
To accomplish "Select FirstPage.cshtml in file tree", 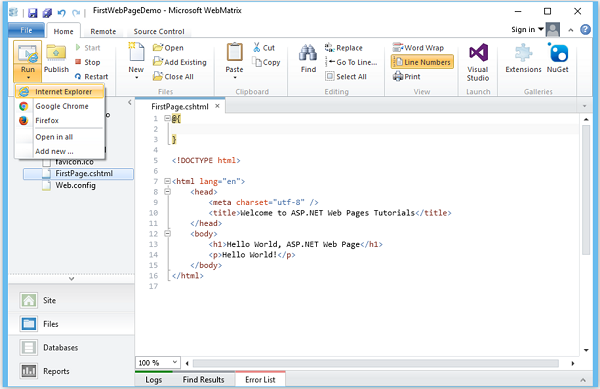I will (78, 174).
